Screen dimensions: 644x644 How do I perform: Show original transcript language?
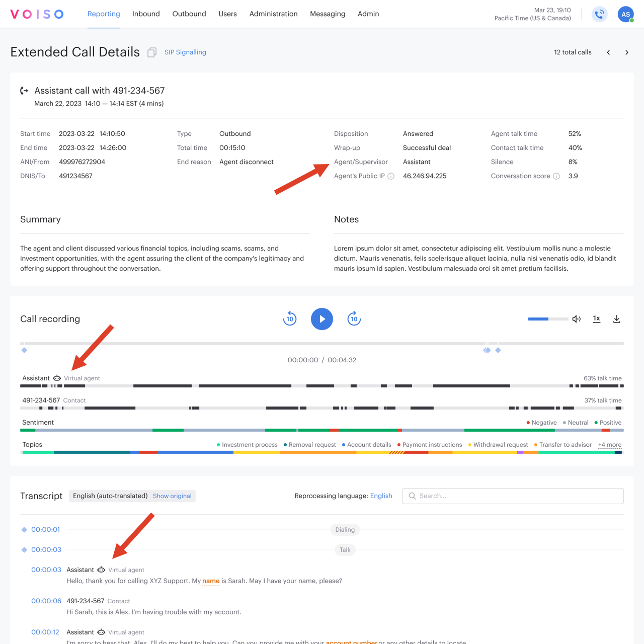172,496
